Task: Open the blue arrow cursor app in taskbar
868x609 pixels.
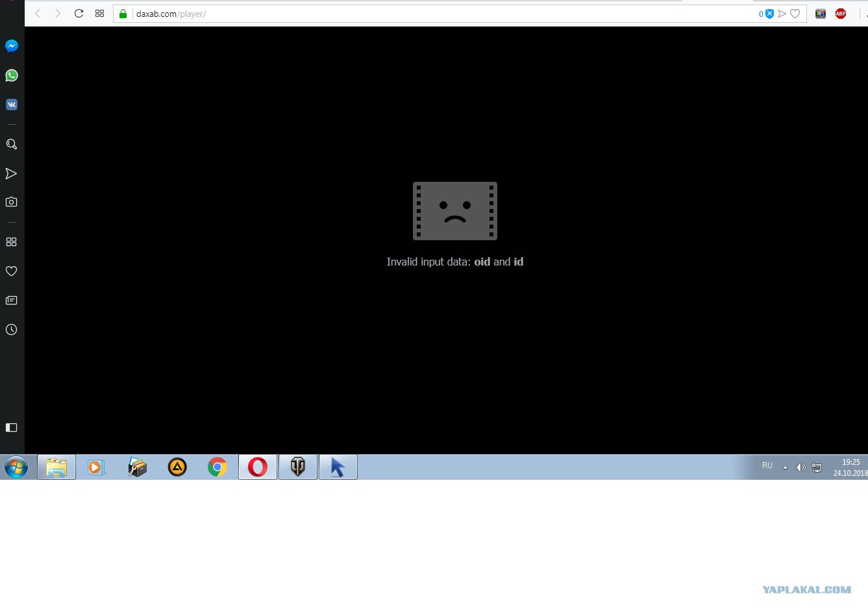Action: [338, 467]
